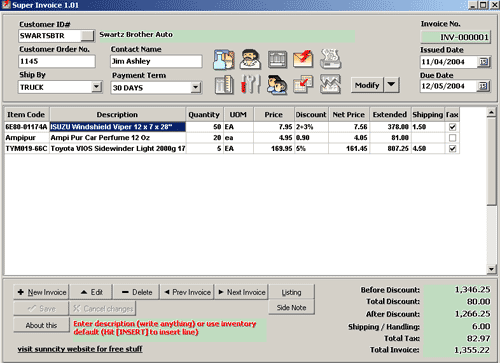Click the Cancel changes button
This screenshot has width=500, height=363.
(103, 309)
